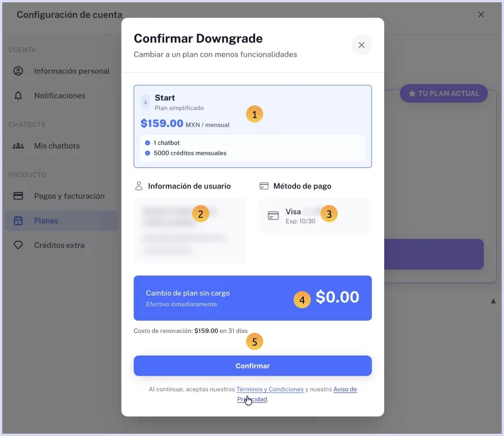Click the down-arrow icon beside Start plan
The image size is (504, 436).
pos(145,101)
